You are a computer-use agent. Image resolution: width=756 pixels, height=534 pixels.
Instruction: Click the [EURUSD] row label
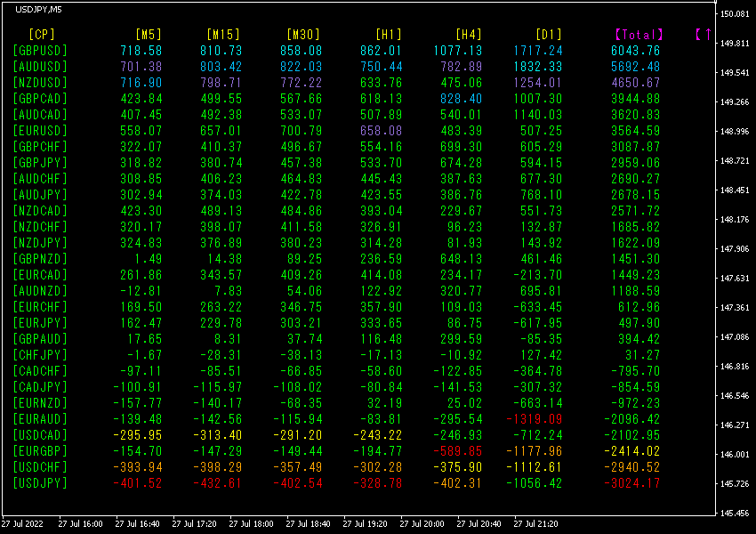point(41,131)
